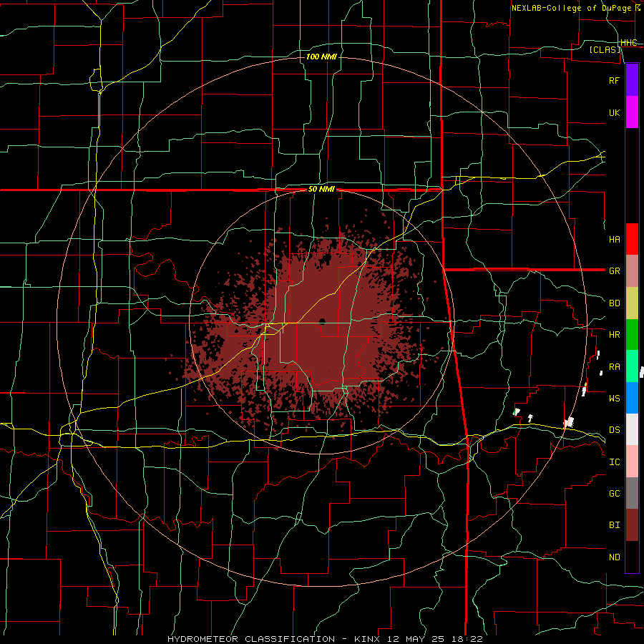This screenshot has width=644, height=644.
Task: Click the UK magenta legend swatch
Action: pyautogui.click(x=632, y=112)
